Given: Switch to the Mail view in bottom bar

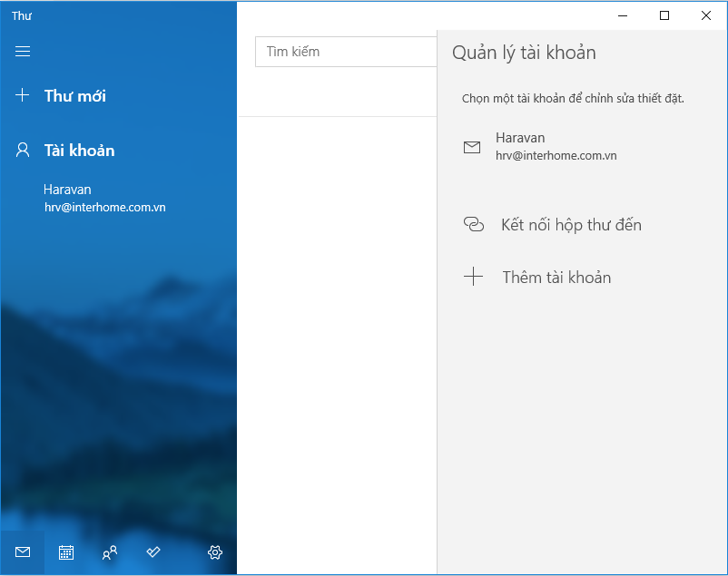Looking at the screenshot, I should tap(23, 552).
